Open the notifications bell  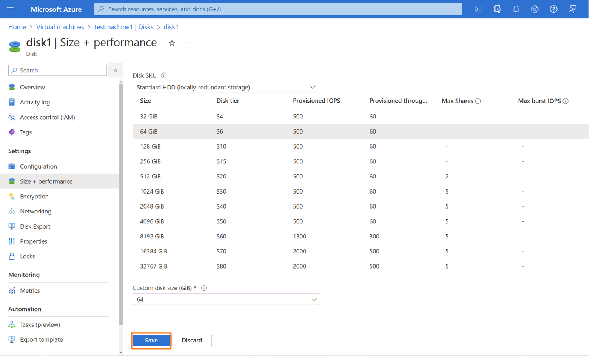point(516,9)
